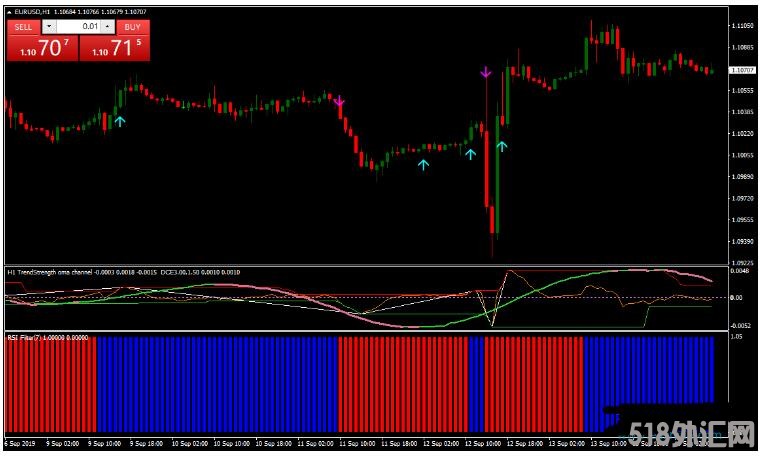Screen dimensions: 762x458
Task: Click the 0.0048 TrendStrength scale value
Action: pos(740,271)
